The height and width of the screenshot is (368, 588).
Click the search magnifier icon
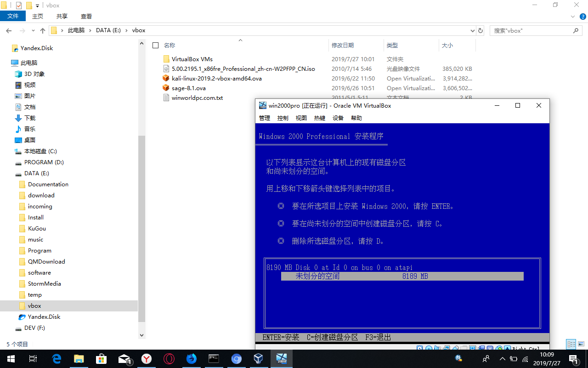coord(576,30)
